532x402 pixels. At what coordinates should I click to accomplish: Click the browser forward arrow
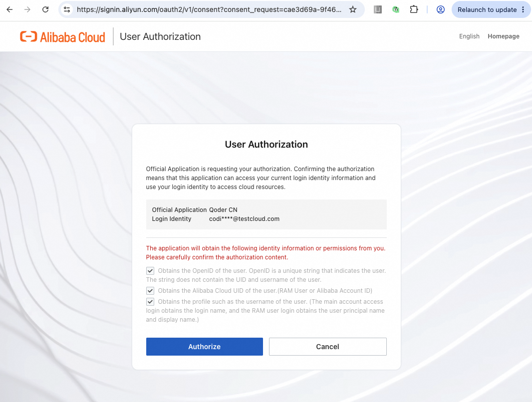27,9
